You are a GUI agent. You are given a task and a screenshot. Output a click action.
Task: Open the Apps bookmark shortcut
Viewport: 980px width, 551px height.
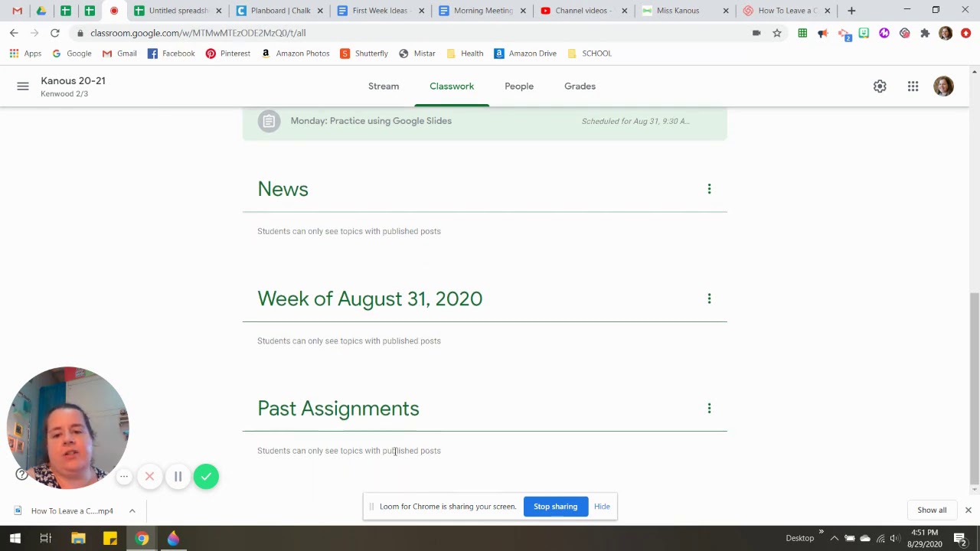tap(25, 54)
